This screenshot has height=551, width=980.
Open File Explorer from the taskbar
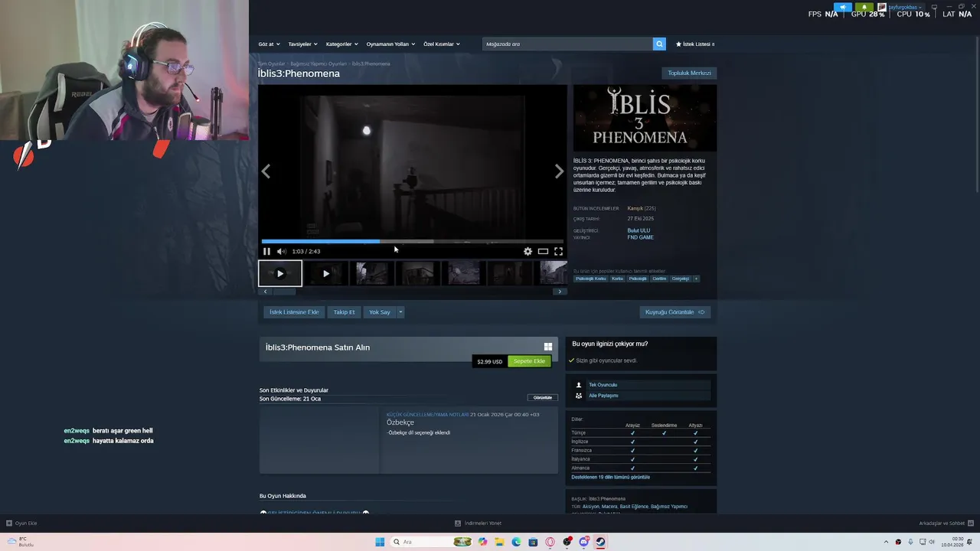pos(499,542)
